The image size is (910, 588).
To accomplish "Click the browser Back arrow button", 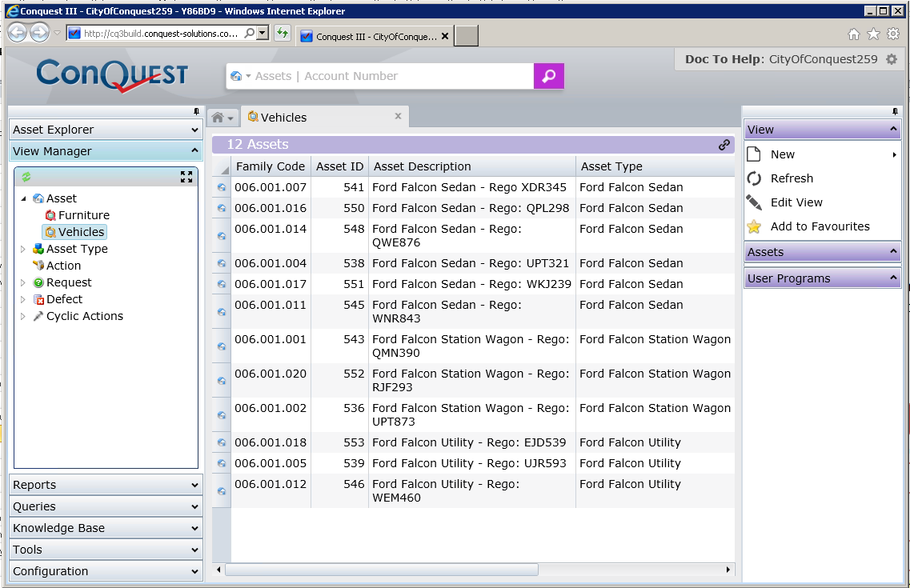I will (18, 33).
